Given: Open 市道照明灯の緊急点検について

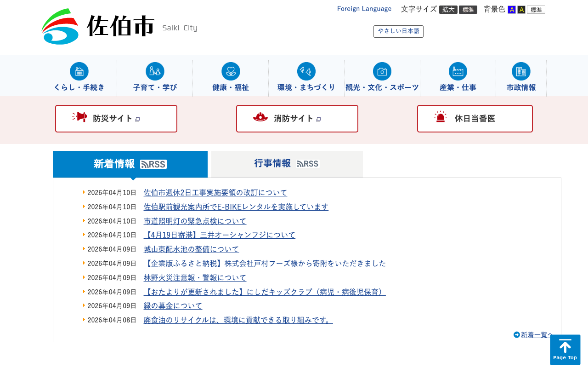Looking at the screenshot, I should [x=195, y=221].
